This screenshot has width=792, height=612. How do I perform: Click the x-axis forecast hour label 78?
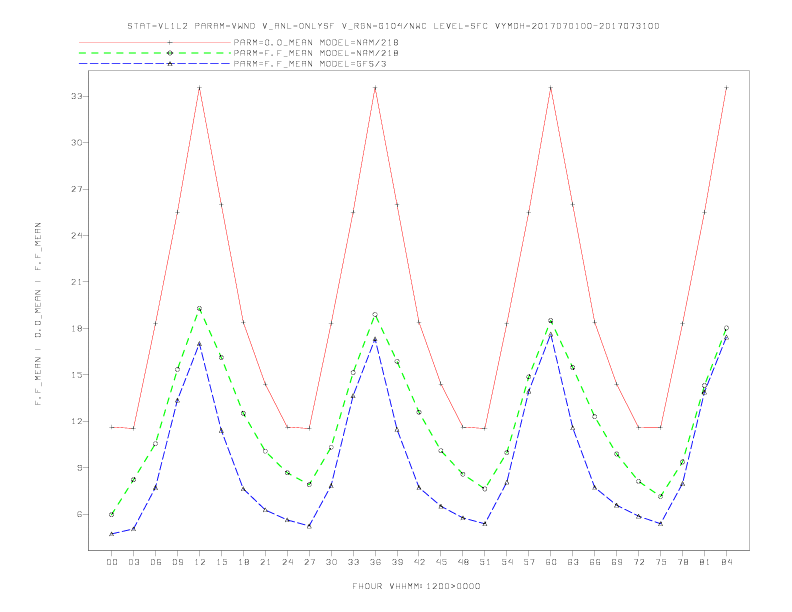(682, 562)
